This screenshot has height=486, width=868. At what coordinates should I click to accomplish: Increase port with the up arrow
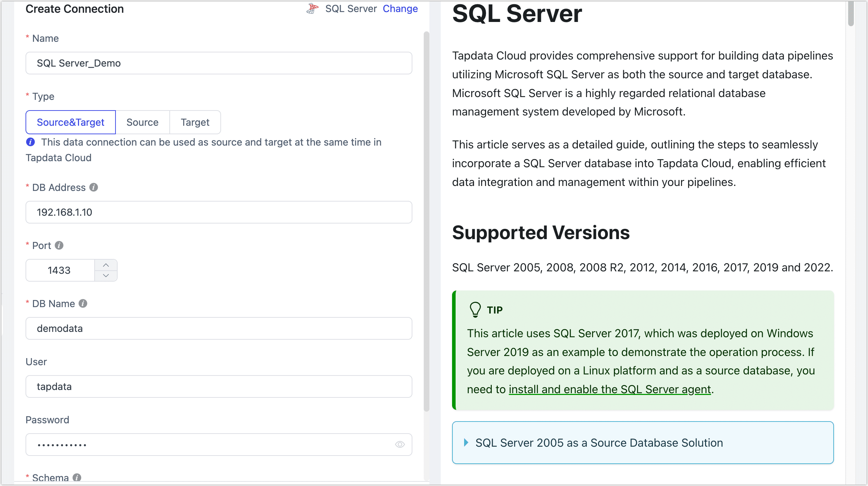(x=106, y=265)
